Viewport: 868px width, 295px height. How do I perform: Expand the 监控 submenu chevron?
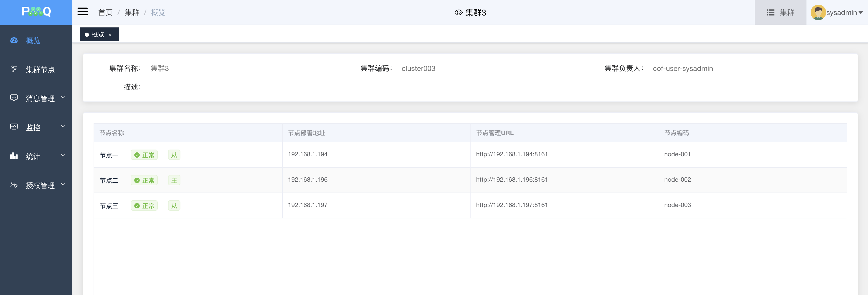coord(63,127)
